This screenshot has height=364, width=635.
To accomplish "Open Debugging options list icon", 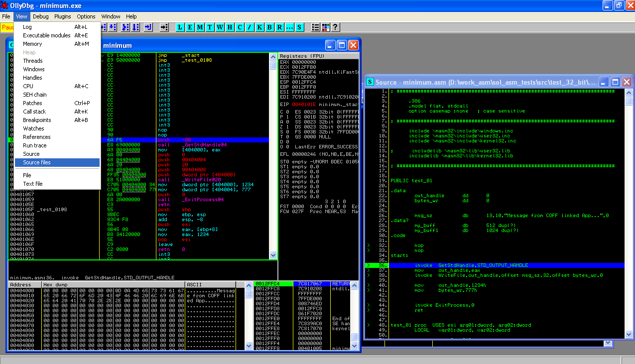I will coord(316,27).
